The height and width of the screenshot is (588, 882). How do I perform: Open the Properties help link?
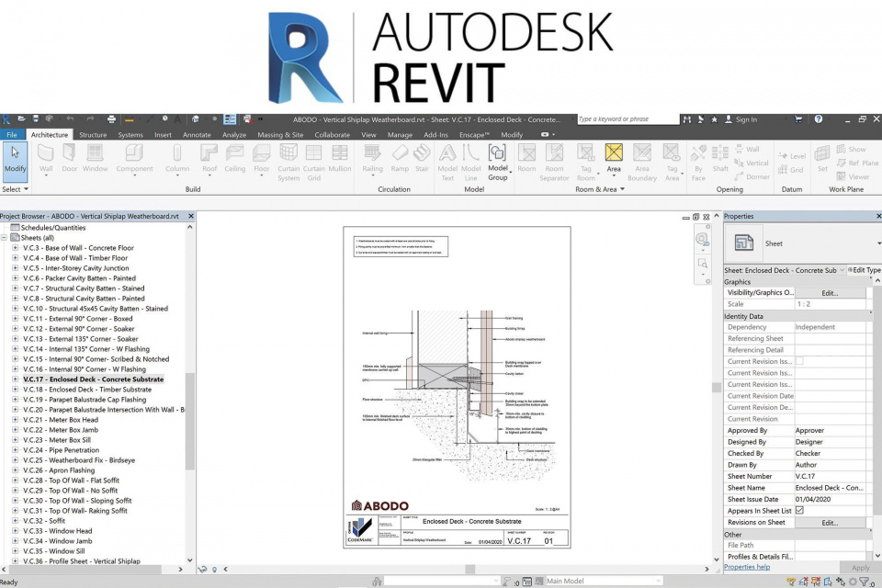point(746,567)
